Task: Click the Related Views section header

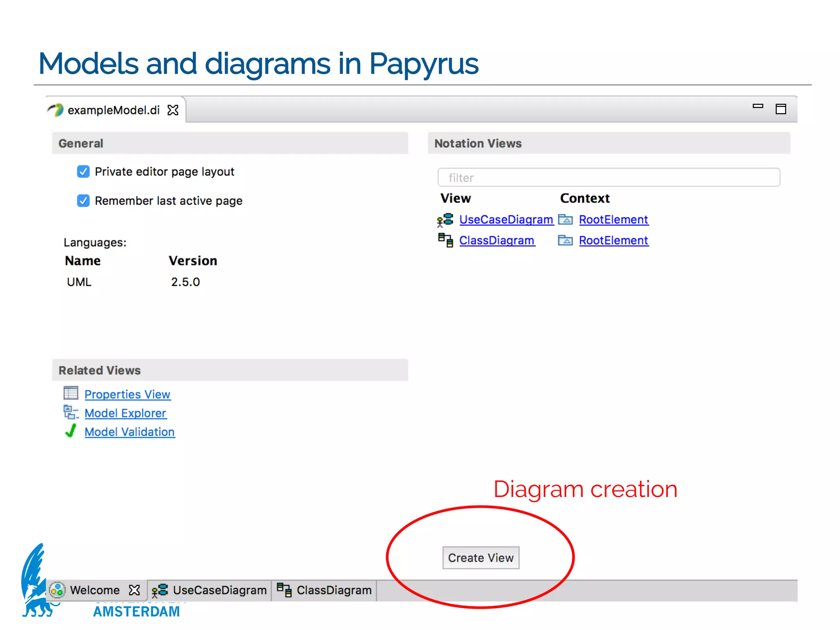Action: click(x=230, y=370)
